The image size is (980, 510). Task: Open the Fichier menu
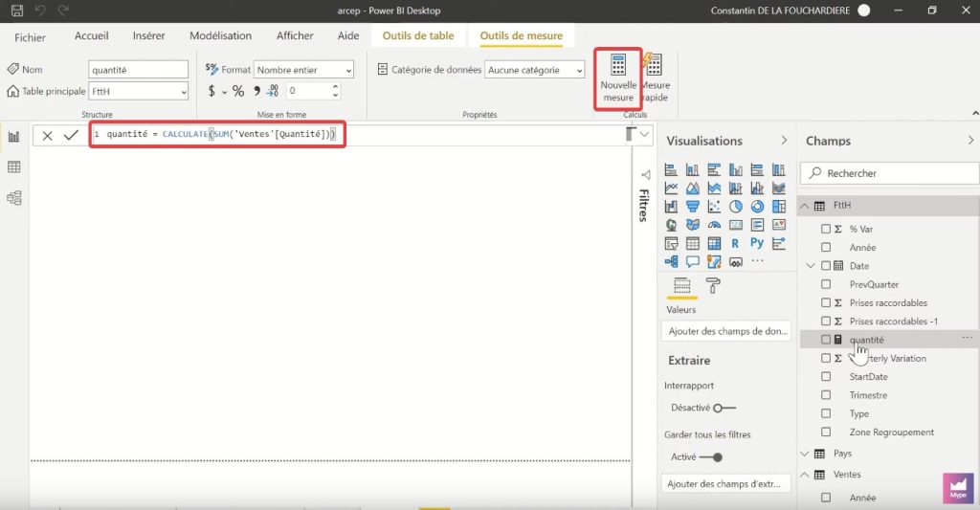30,37
